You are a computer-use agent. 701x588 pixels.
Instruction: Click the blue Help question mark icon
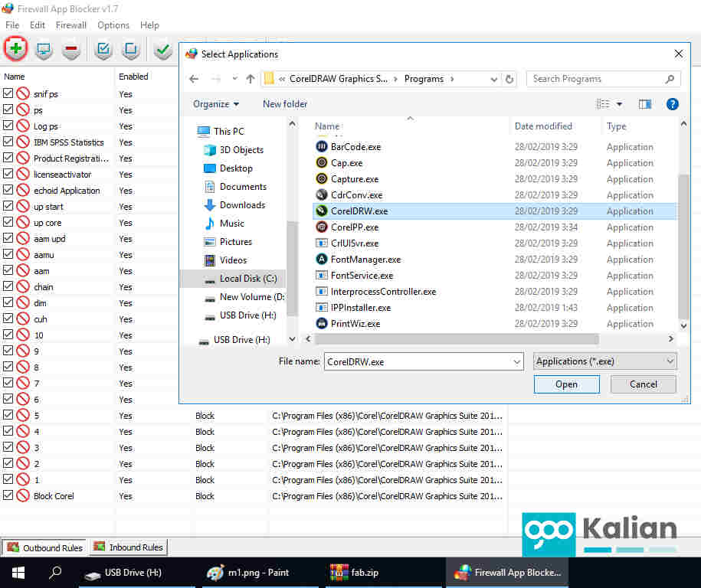[672, 104]
